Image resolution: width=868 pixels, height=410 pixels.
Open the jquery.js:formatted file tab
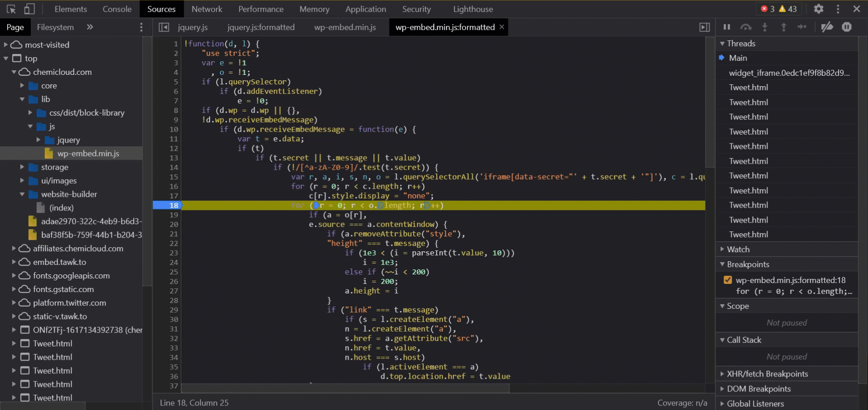pos(260,27)
